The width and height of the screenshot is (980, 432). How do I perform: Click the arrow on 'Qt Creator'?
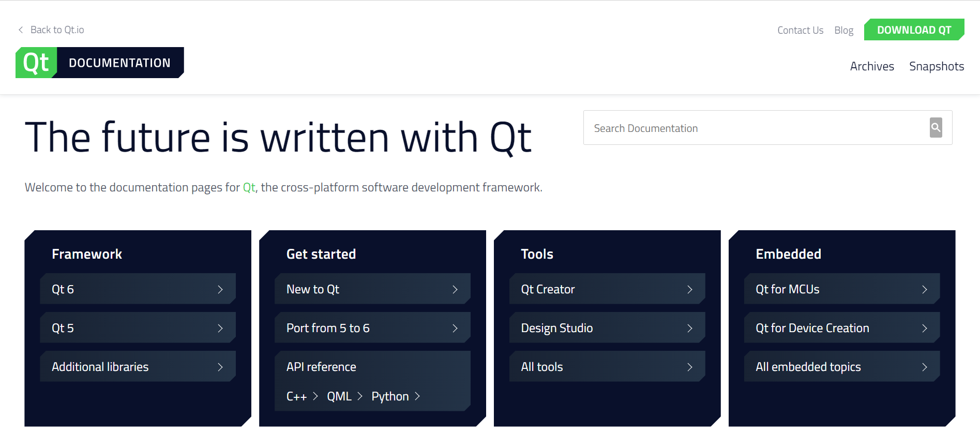pyautogui.click(x=690, y=289)
